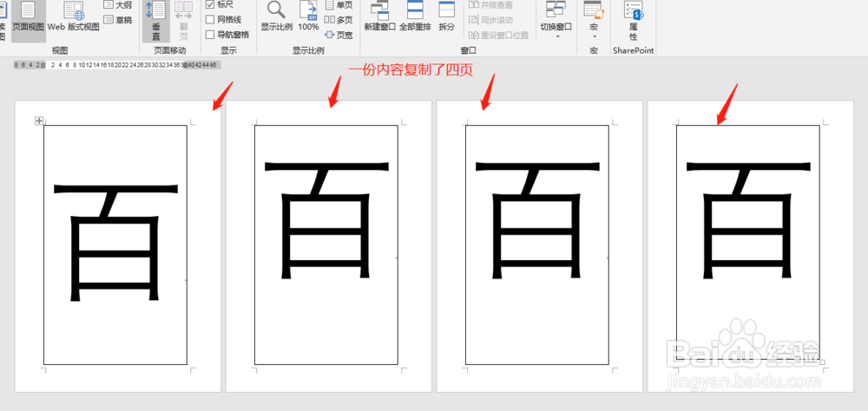Click the 百 character on the second page
The height and width of the screenshot is (411, 868).
coord(326,219)
